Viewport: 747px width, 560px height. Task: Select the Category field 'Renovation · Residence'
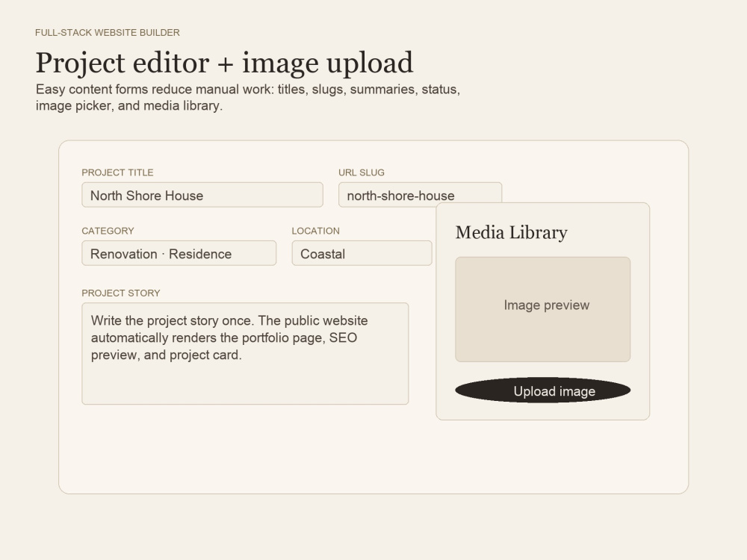[179, 253]
